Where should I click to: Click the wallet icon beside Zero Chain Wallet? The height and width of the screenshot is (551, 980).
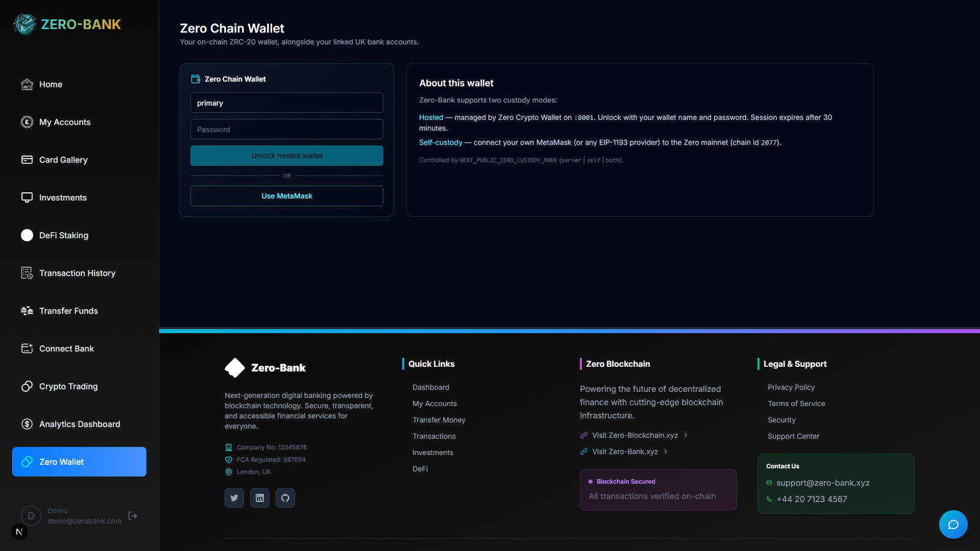(196, 79)
